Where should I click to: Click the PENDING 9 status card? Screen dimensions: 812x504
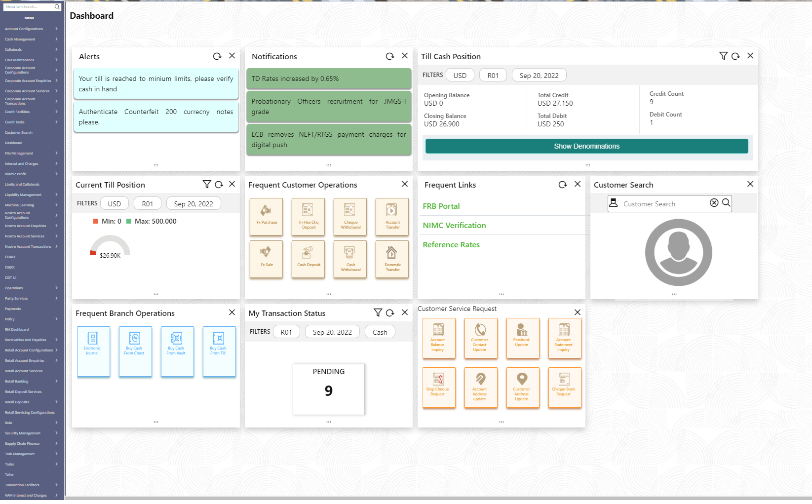pos(329,389)
